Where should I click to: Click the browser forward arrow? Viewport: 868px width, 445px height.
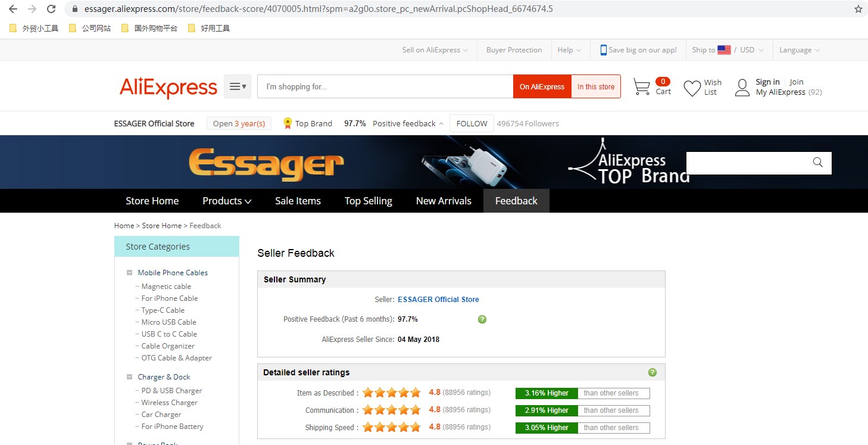click(32, 9)
